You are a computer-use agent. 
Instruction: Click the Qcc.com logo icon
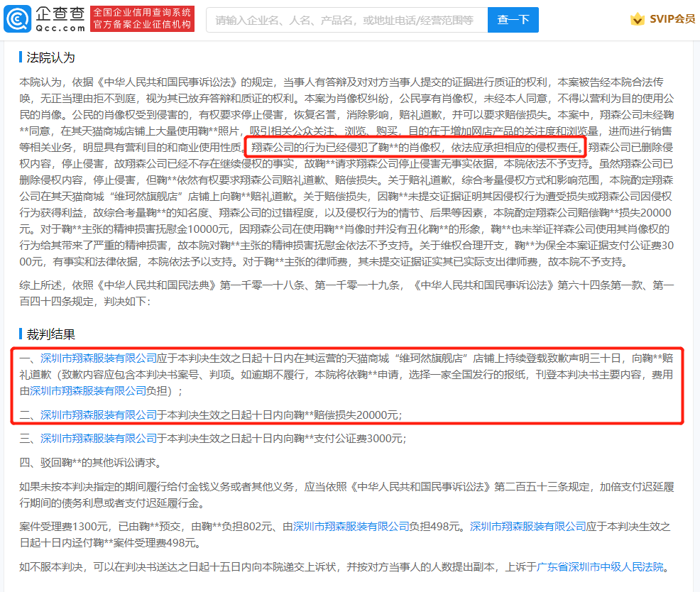coord(18,19)
